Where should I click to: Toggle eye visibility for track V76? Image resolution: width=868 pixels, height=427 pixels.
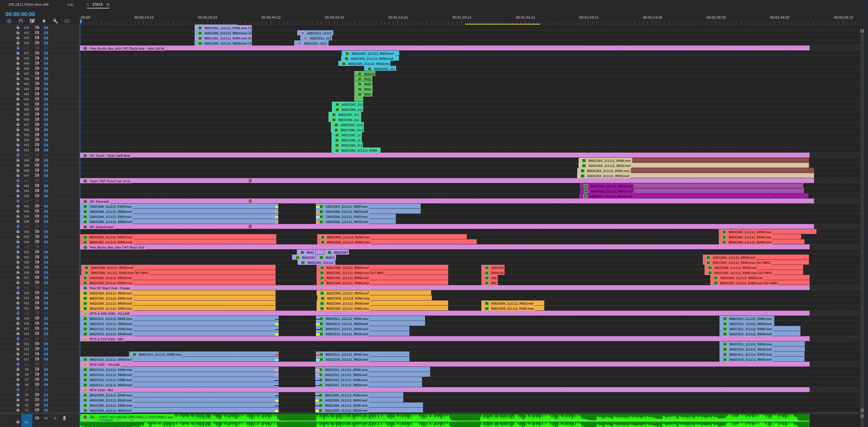(x=46, y=28)
